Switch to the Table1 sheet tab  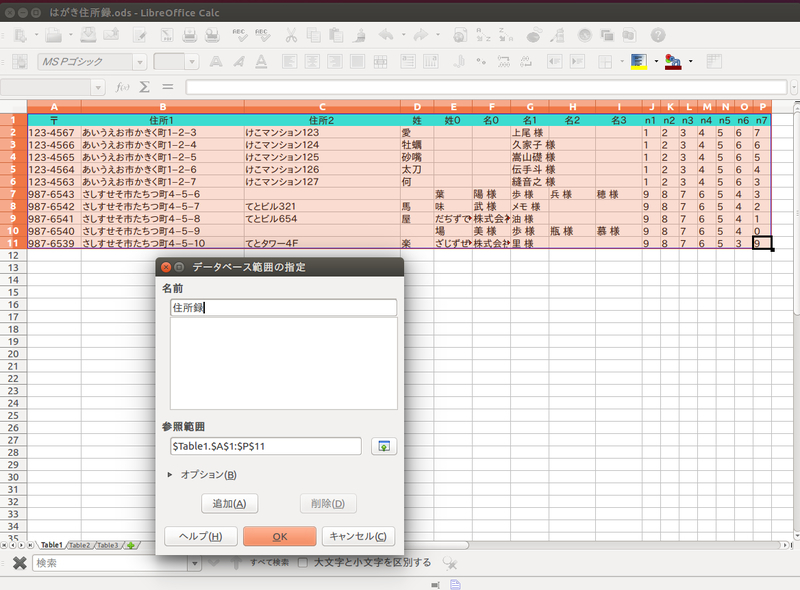coord(52,545)
